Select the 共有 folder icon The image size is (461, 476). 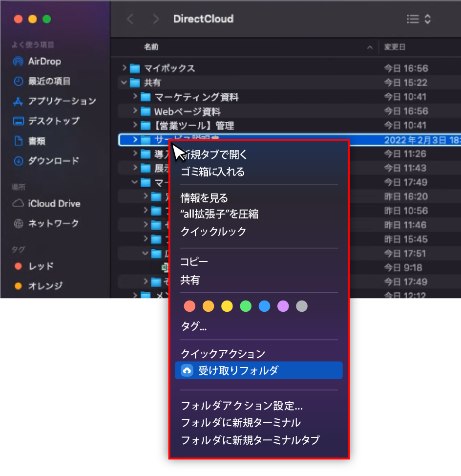point(135,83)
